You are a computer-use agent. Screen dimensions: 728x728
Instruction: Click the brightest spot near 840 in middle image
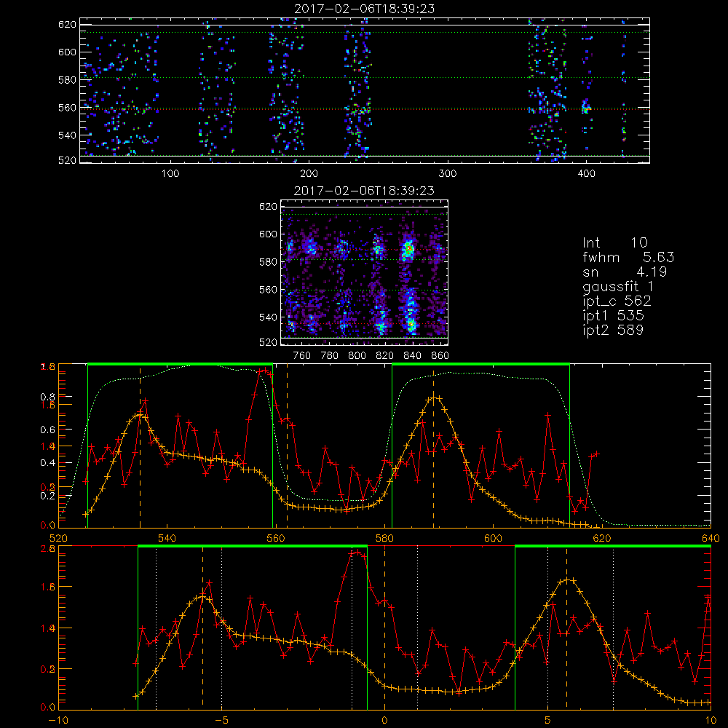[409, 249]
